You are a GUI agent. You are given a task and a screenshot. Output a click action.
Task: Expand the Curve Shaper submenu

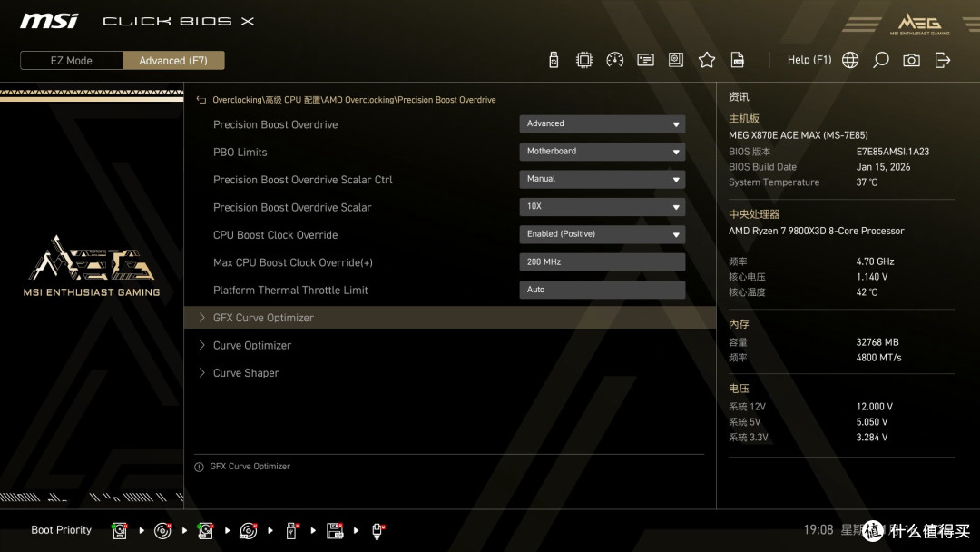450,372
